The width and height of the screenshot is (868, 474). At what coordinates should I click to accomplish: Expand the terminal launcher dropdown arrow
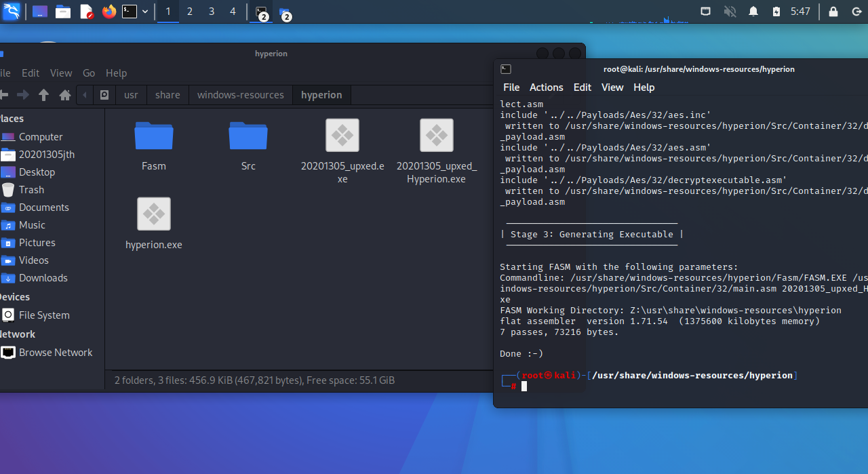[145, 12]
